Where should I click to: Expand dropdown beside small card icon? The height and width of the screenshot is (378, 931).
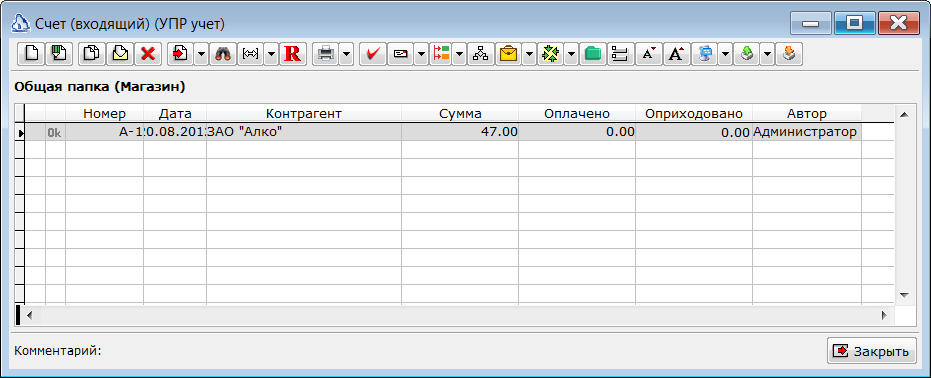pos(422,54)
